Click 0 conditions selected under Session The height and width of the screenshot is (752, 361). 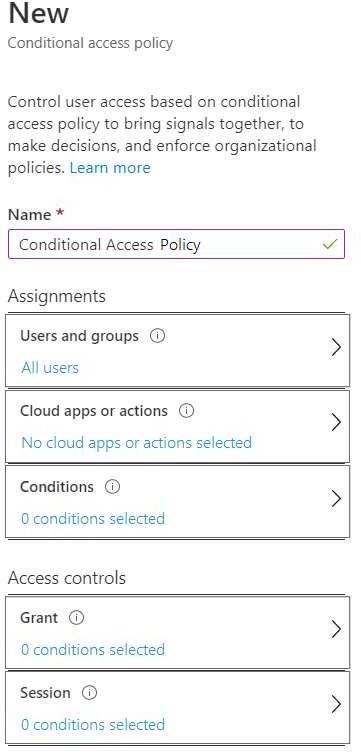[x=93, y=724]
